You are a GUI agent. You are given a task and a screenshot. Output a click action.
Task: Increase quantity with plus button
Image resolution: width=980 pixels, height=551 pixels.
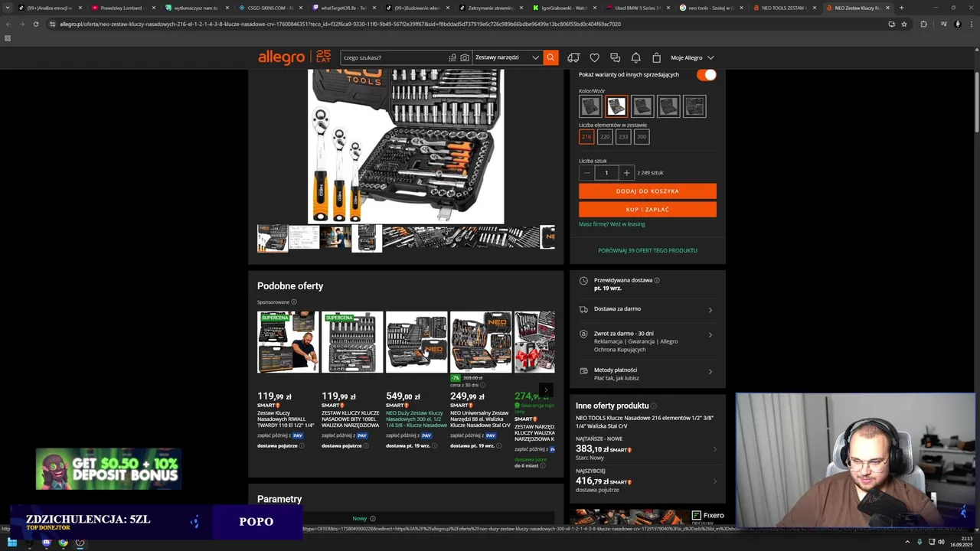pyautogui.click(x=626, y=173)
